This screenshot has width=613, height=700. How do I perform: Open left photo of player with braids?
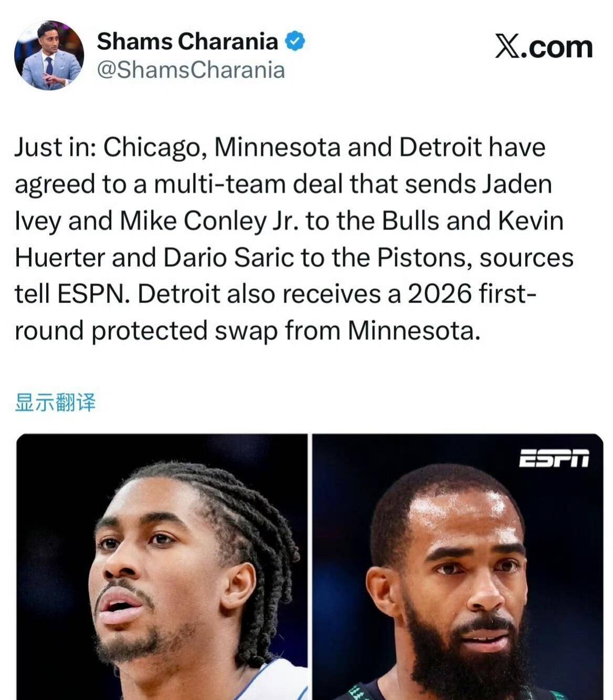click(x=162, y=567)
